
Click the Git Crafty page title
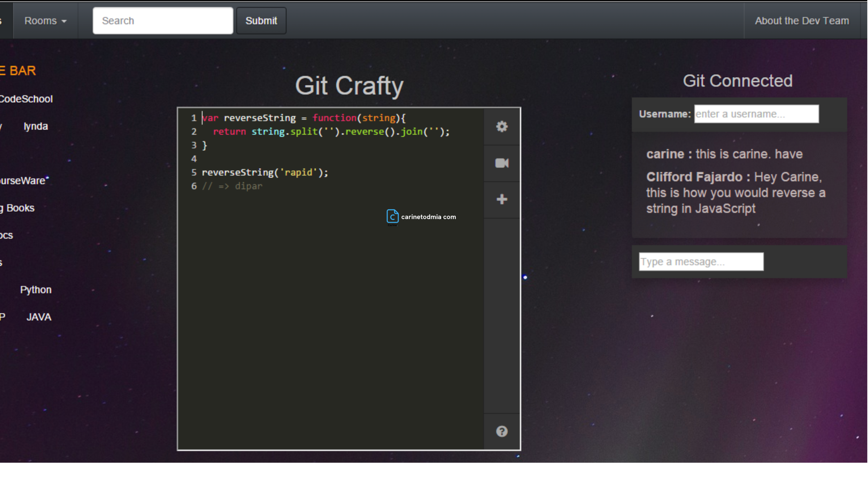[349, 86]
